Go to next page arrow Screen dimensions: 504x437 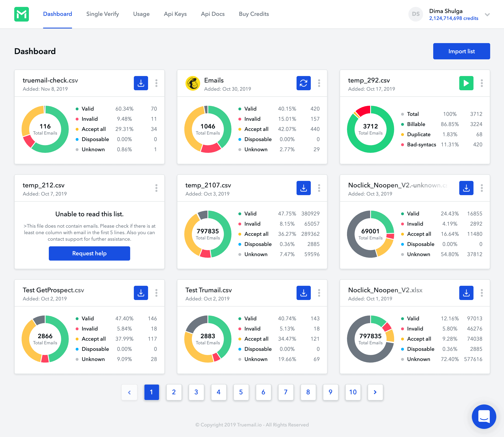(x=375, y=392)
